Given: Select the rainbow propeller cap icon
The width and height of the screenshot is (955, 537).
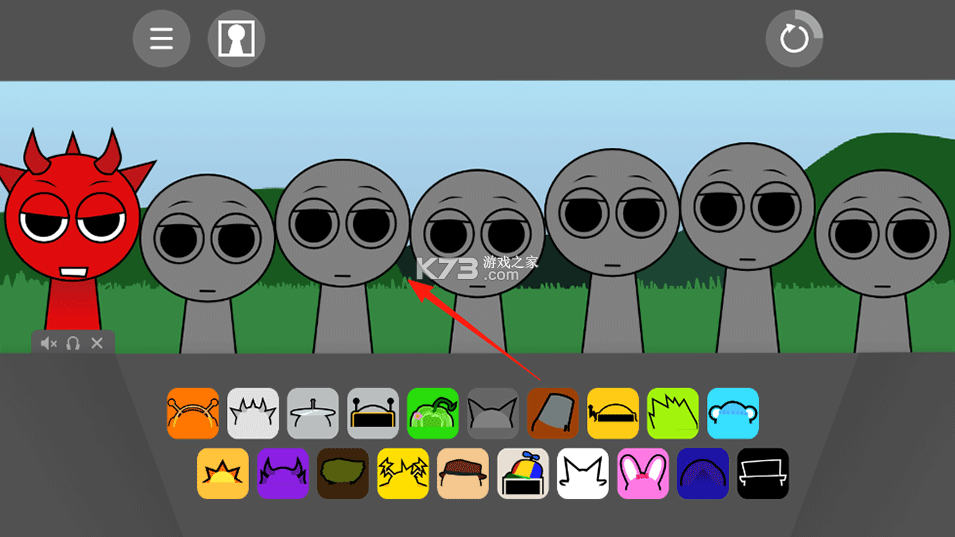Looking at the screenshot, I should click(523, 473).
